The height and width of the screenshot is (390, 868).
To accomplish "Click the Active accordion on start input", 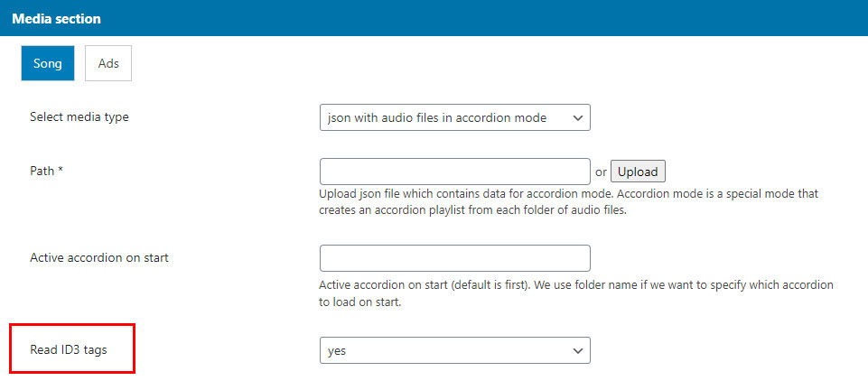I will (454, 258).
